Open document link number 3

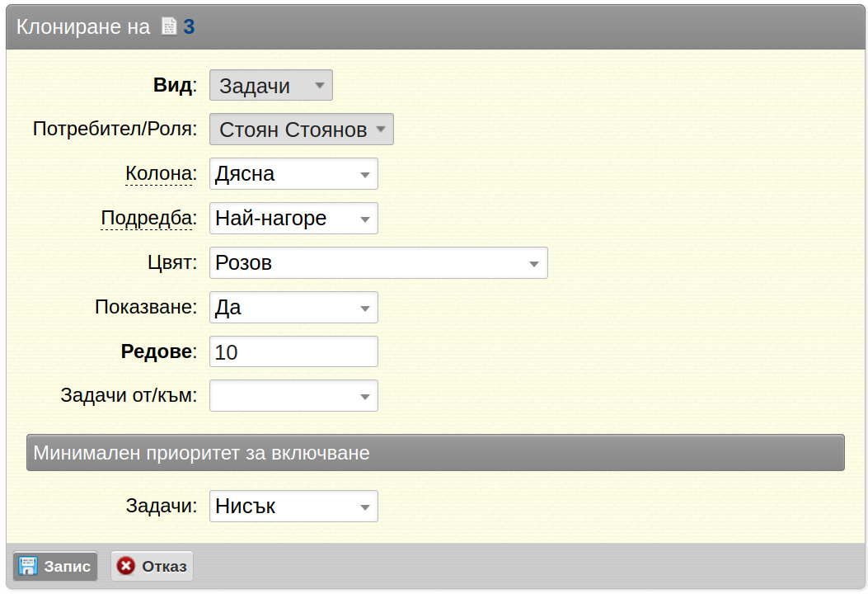pyautogui.click(x=189, y=26)
